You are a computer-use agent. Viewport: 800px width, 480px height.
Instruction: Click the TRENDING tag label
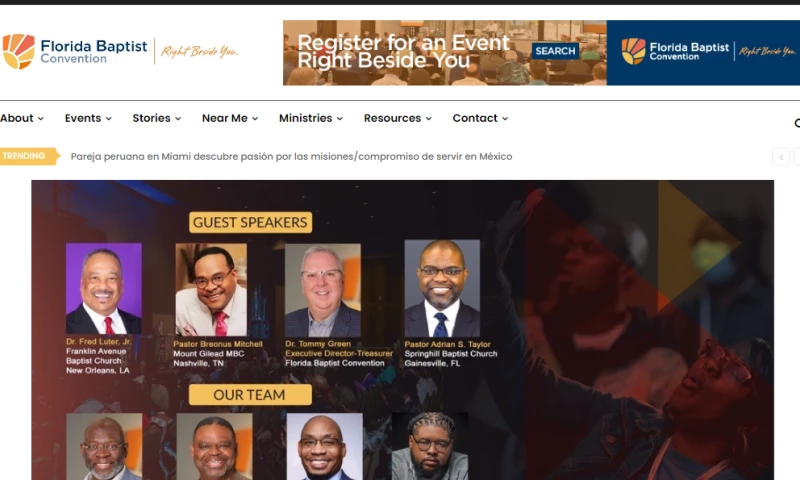coord(28,156)
